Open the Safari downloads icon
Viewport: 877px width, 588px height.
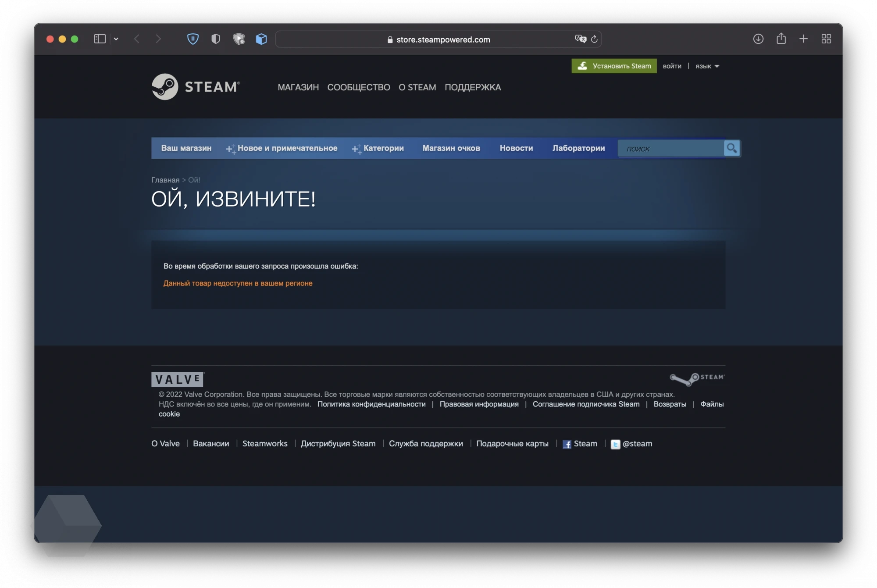point(758,39)
